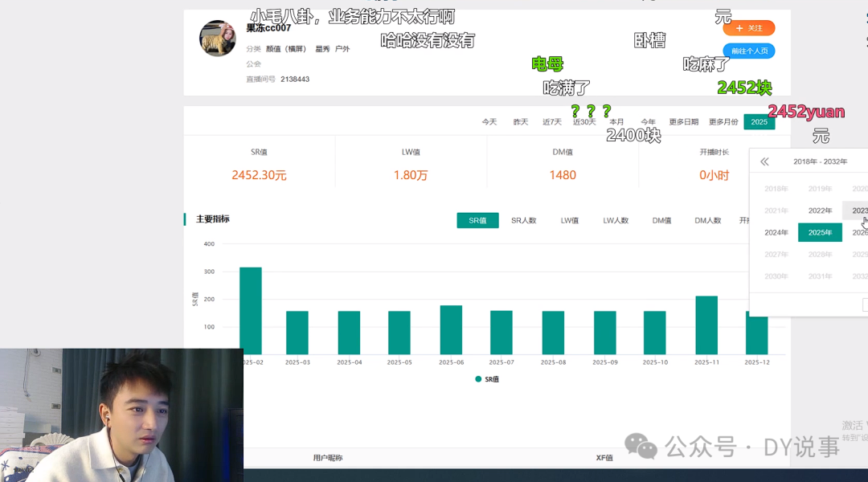Select the 今天 date filter
The image size is (868, 482).
(x=489, y=122)
